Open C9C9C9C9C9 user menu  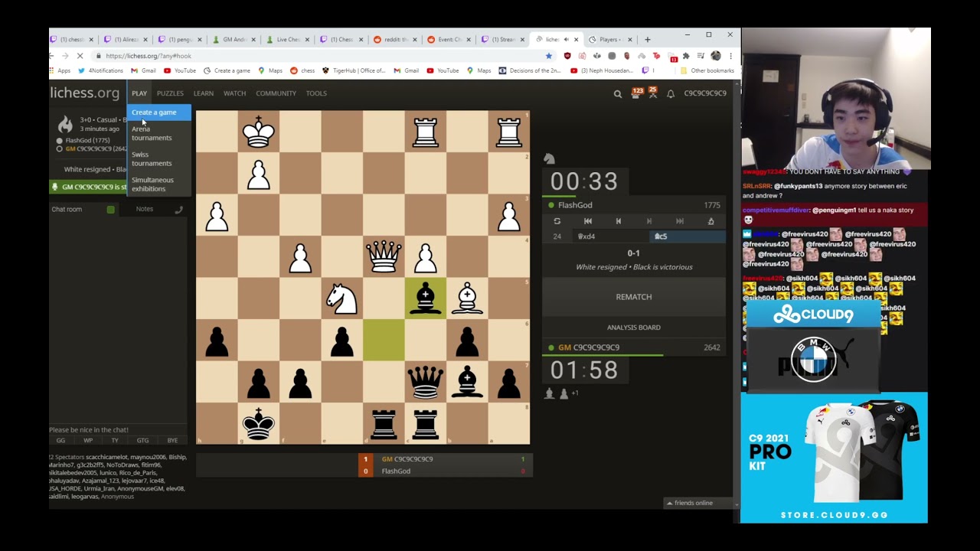(705, 93)
